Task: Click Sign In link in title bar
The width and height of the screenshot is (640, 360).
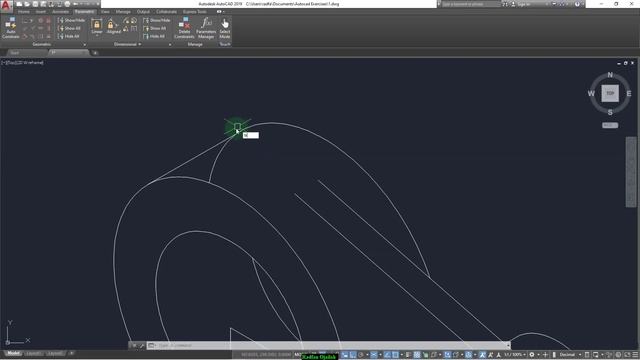Action: coord(523,4)
